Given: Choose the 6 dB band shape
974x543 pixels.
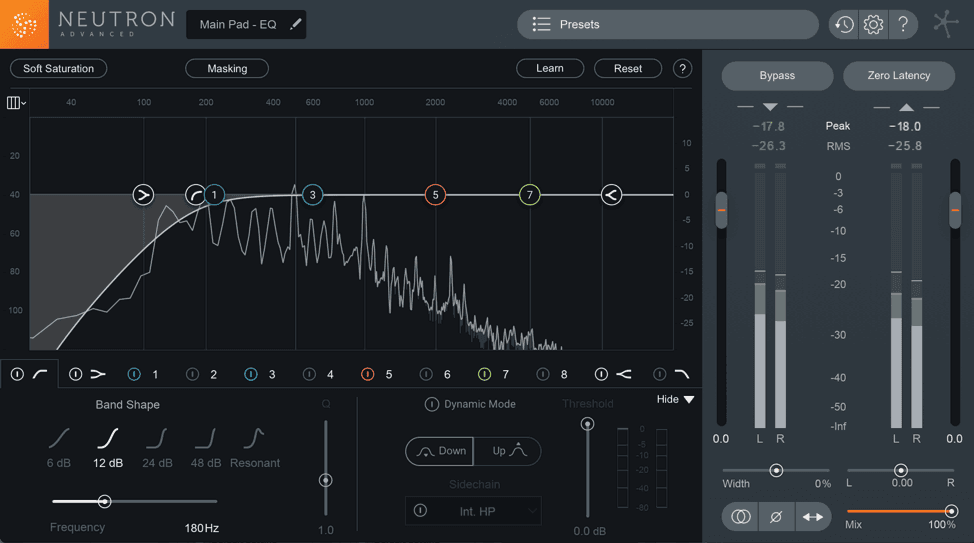Looking at the screenshot, I should (x=59, y=447).
